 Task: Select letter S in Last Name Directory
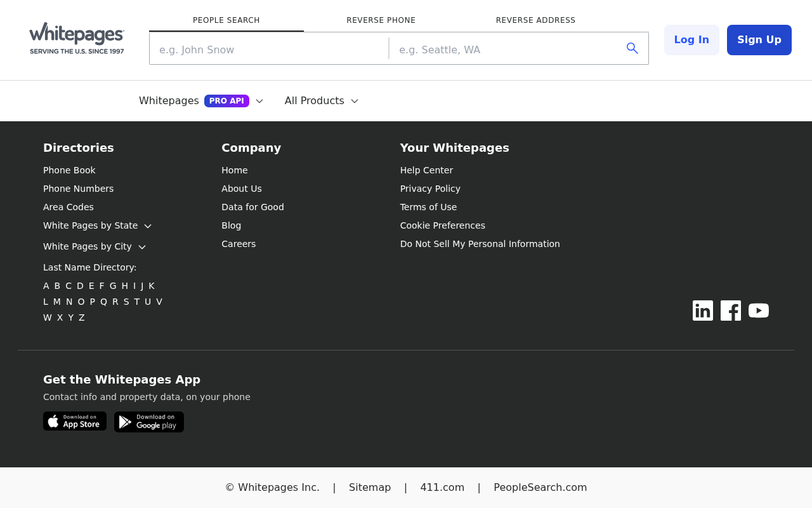pos(126,302)
